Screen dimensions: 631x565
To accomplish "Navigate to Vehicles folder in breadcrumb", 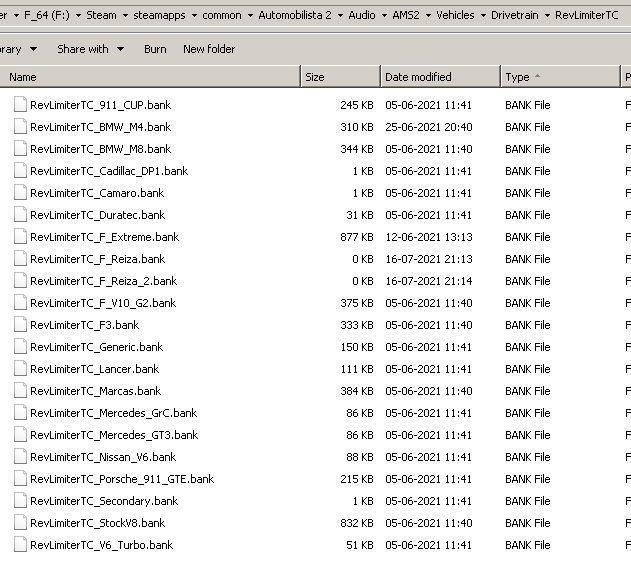I will (456, 15).
